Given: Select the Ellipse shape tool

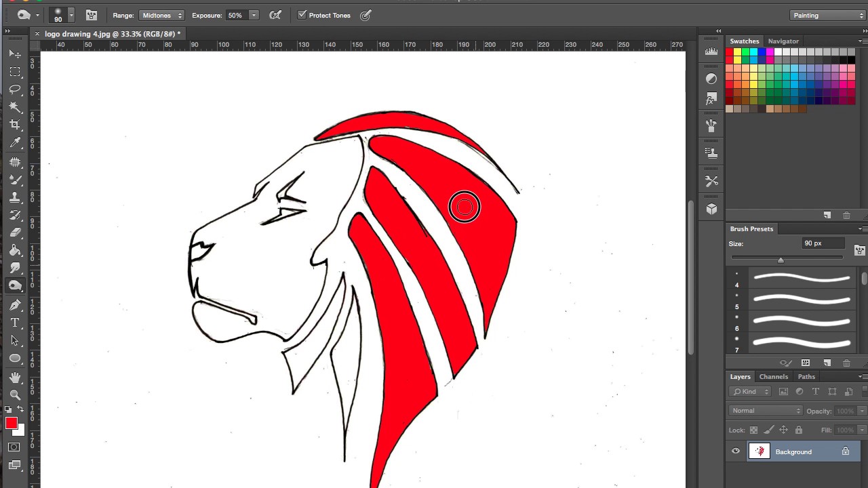Looking at the screenshot, I should [15, 358].
